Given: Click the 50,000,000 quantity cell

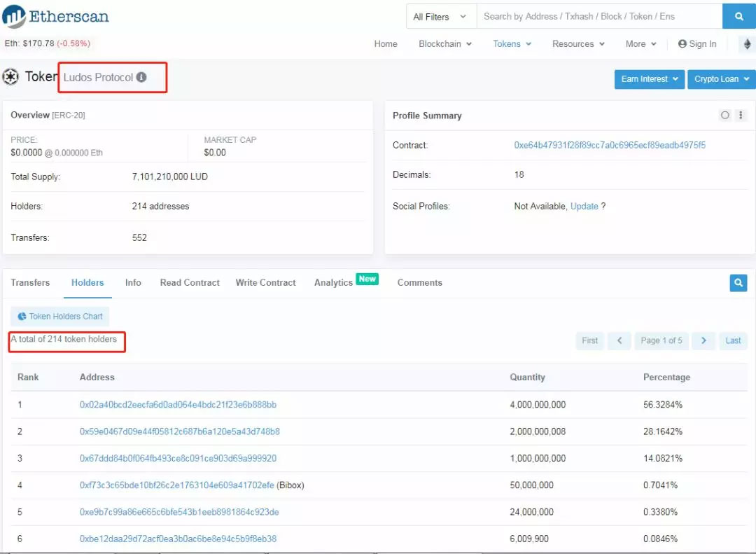Looking at the screenshot, I should (532, 485).
